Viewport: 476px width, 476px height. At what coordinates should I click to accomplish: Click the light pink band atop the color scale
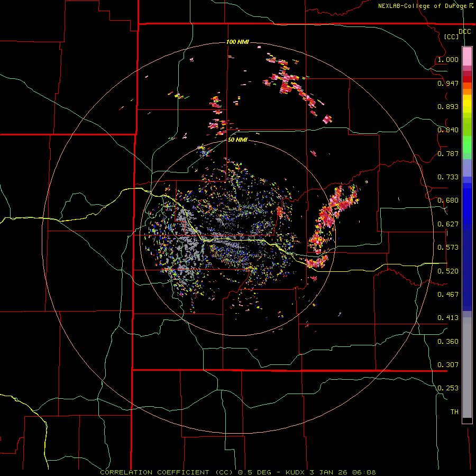pos(467,57)
